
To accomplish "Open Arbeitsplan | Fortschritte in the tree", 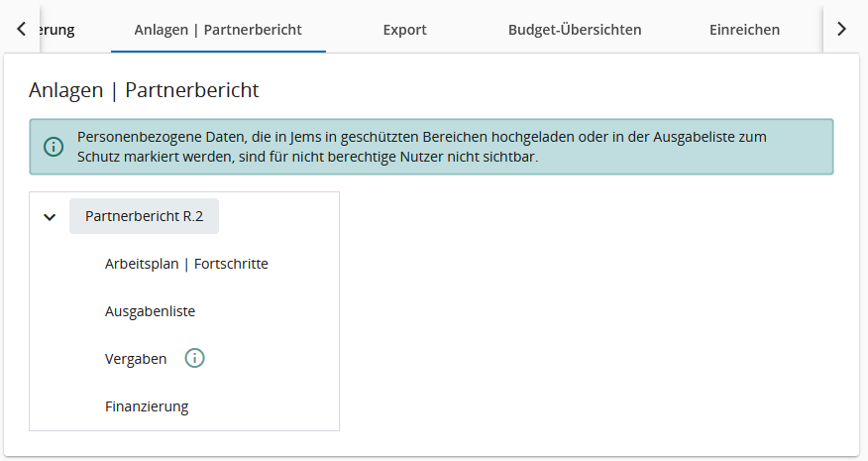I will point(186,264).
